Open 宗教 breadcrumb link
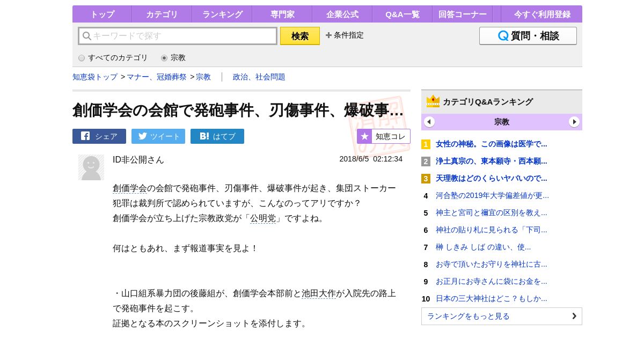 [x=203, y=77]
